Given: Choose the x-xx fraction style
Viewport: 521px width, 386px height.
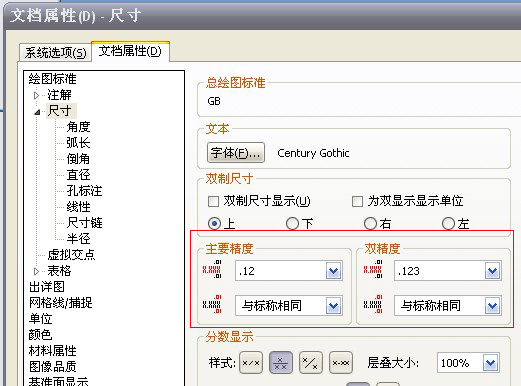Looking at the screenshot, I should pos(341,363).
